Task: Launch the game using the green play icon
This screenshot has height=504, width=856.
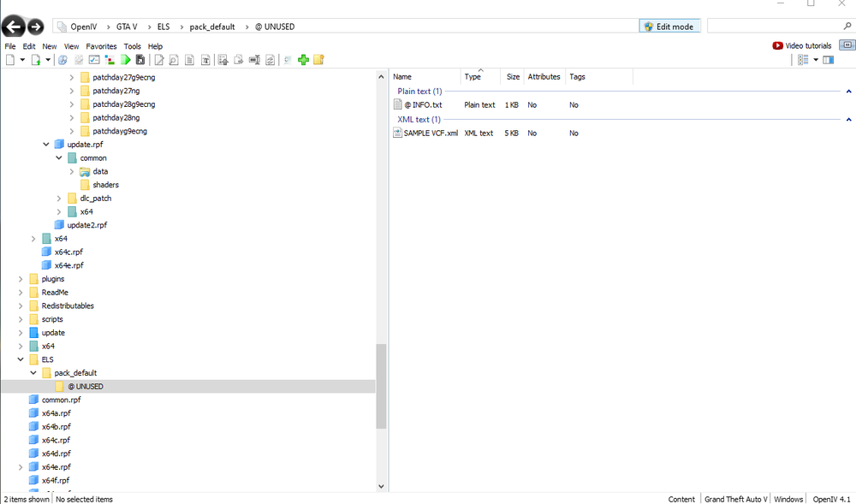Action: coord(125,59)
